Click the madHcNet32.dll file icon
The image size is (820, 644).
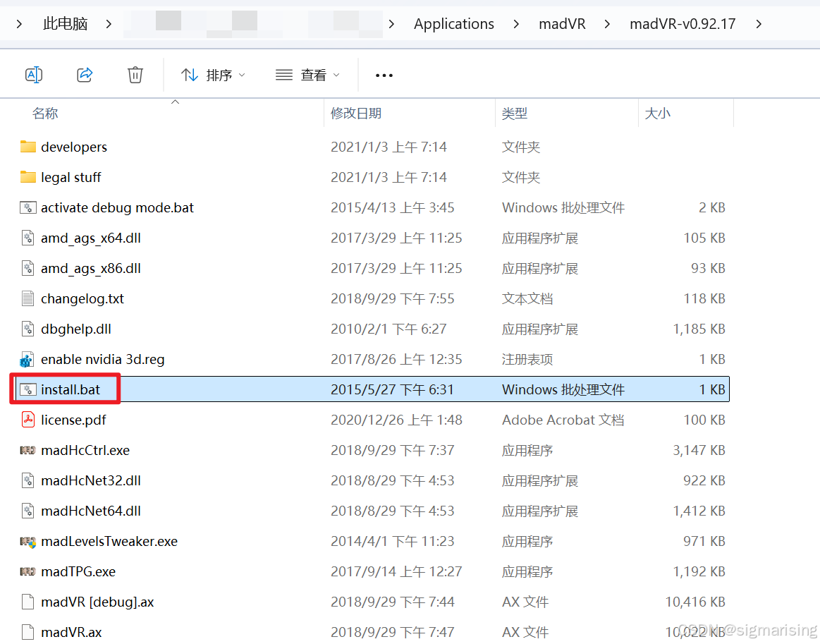[x=27, y=480]
